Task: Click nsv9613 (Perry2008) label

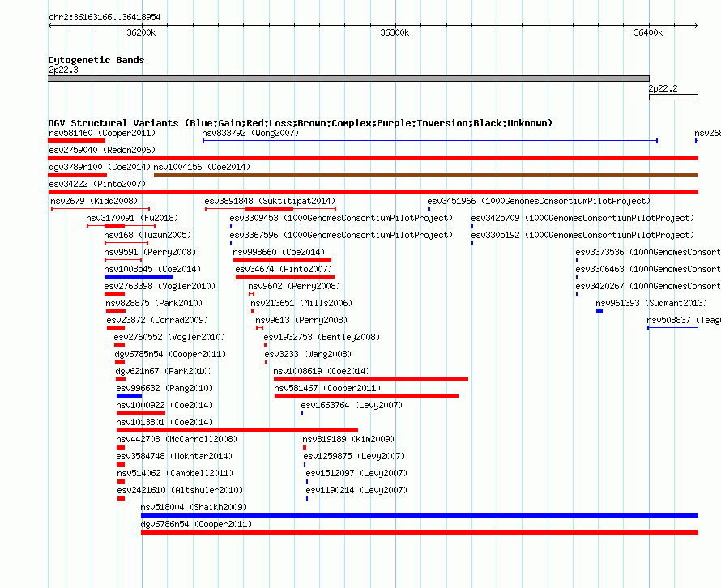Action: pos(301,321)
